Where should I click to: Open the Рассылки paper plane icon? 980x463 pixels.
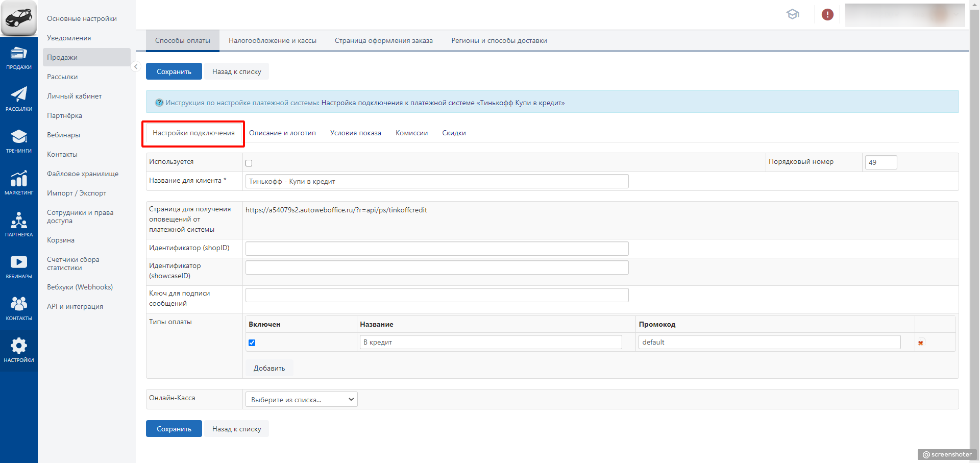(x=19, y=99)
